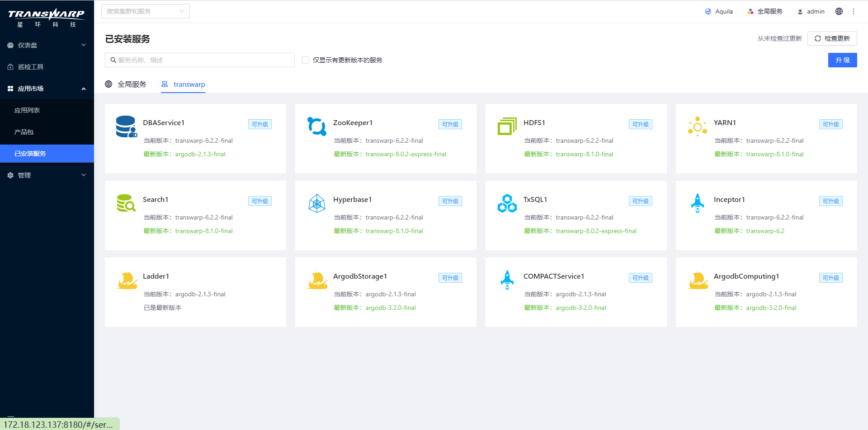This screenshot has height=430, width=868.
Task: Click latest version argodb-2.1.3-final on DBAService1
Action: [200, 154]
